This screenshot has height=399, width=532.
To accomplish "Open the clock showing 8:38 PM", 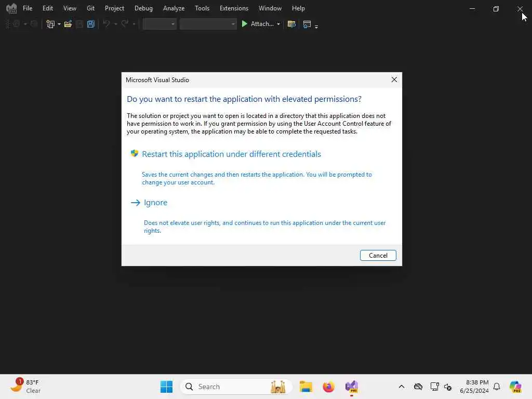I will 474,387.
